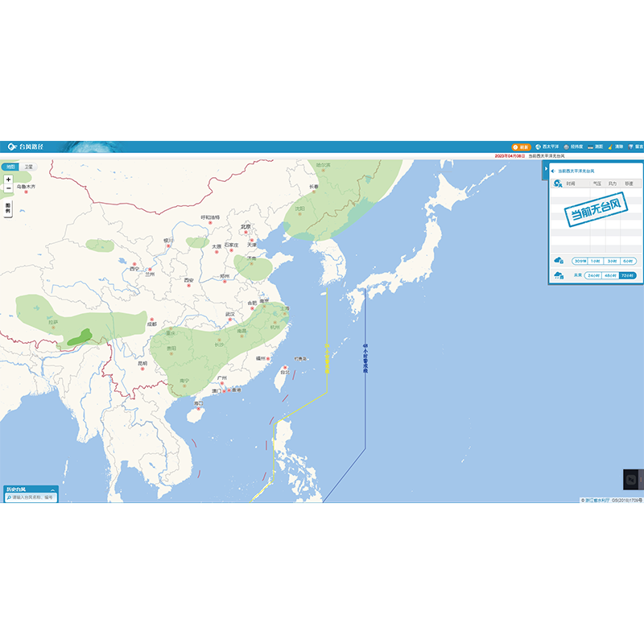This screenshot has width=644, height=644.
Task: Click the orange 刷新 refresh button
Action: tap(521, 147)
